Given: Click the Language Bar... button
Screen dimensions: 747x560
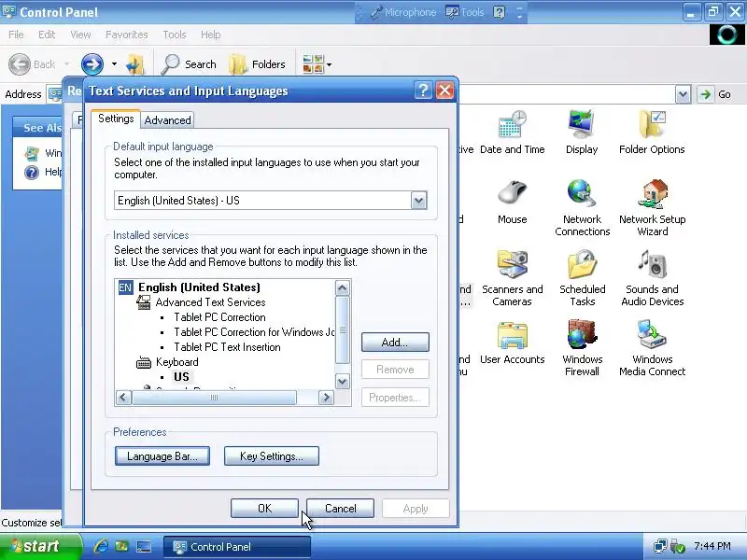Looking at the screenshot, I should (162, 456).
